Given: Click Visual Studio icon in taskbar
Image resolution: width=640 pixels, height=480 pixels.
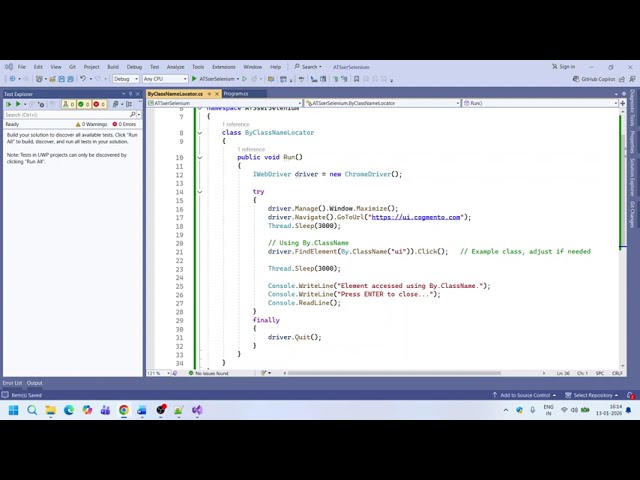Looking at the screenshot, I should [197, 410].
